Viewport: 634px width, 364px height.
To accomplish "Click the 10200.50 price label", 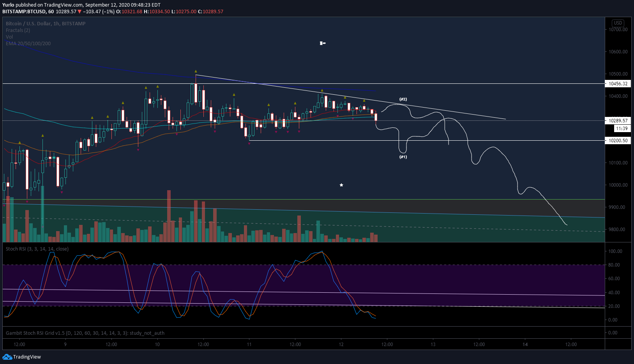I will (618, 141).
